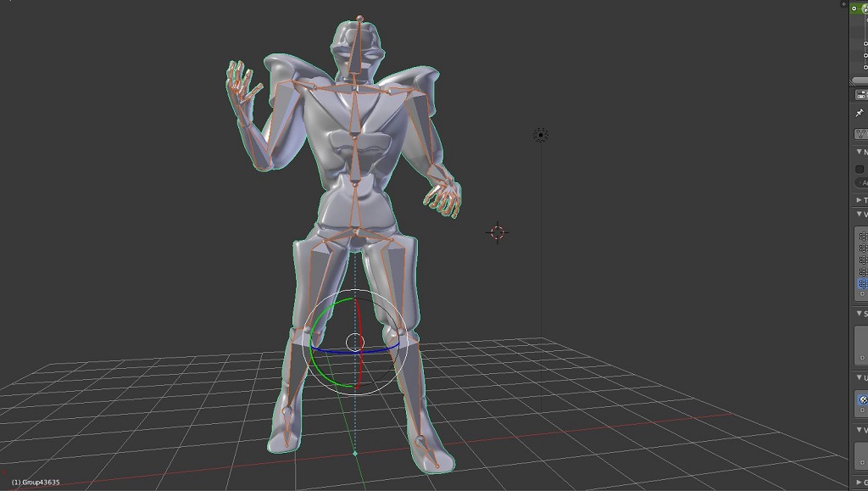This screenshot has height=491, width=868.
Task: Click the highlighted vertex group row icon
Action: (x=863, y=283)
